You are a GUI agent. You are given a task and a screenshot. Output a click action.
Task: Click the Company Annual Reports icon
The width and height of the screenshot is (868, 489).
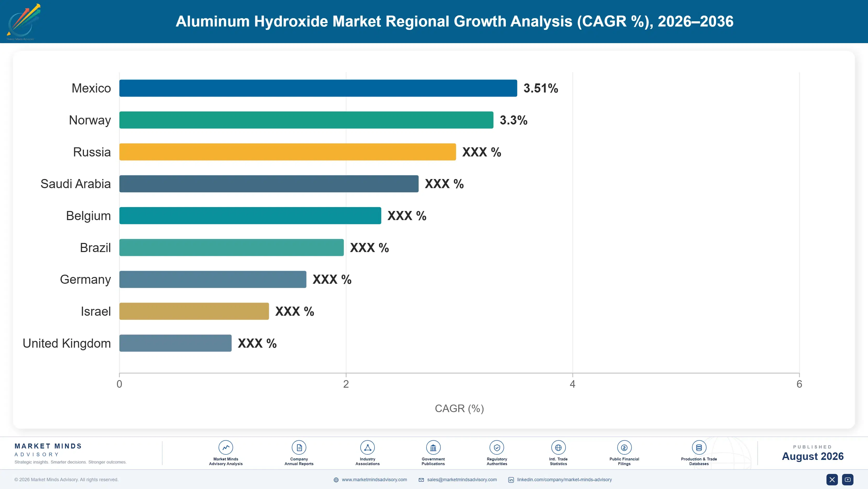pos(299,447)
